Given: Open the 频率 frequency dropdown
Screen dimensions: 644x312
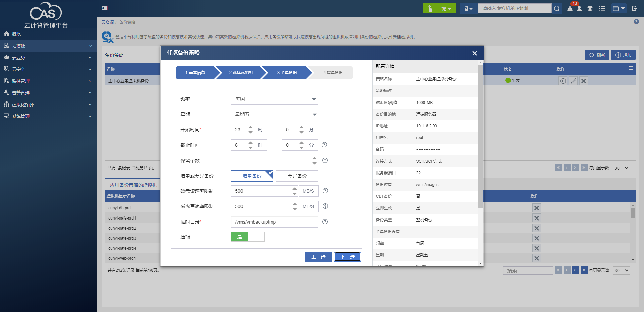Looking at the screenshot, I should pos(275,99).
